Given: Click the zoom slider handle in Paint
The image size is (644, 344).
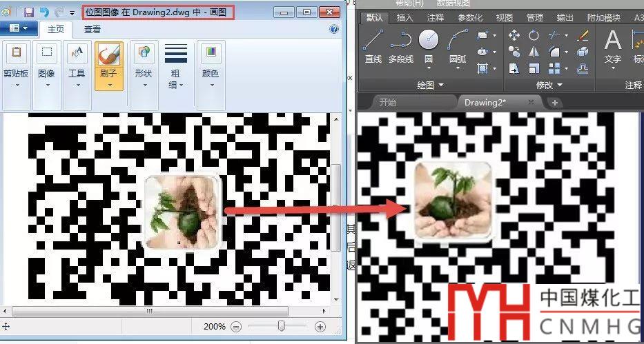Looking at the screenshot, I should click(x=282, y=326).
